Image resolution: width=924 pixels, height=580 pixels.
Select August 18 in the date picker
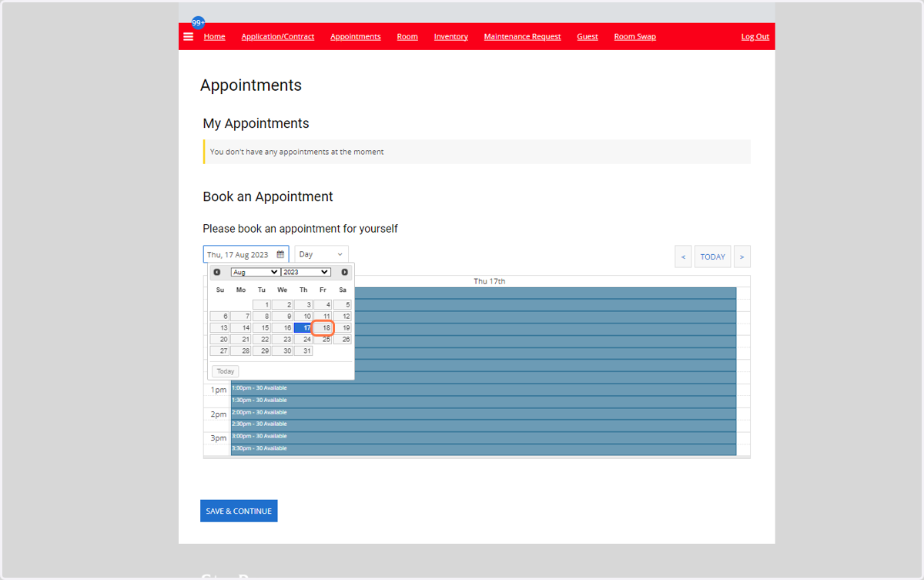coord(323,328)
